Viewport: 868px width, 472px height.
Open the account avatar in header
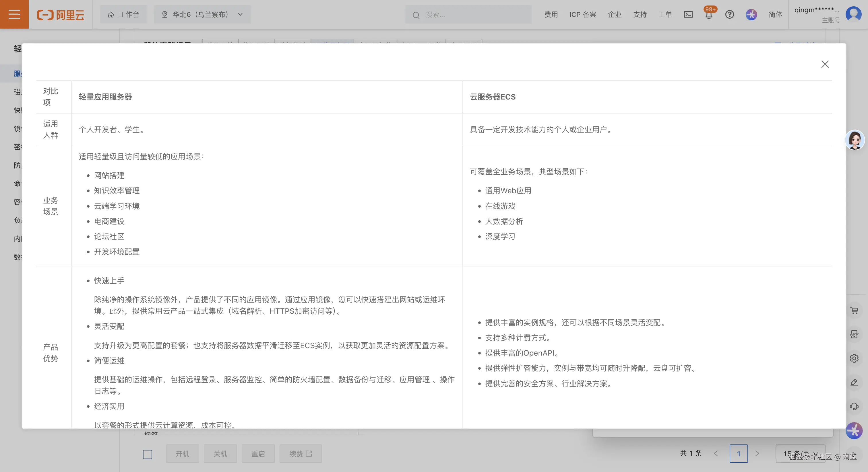(x=854, y=14)
